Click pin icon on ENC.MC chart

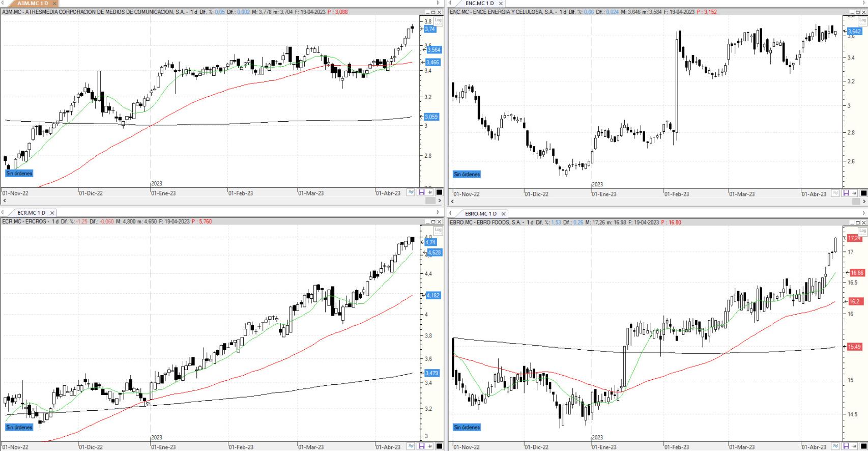(854, 193)
